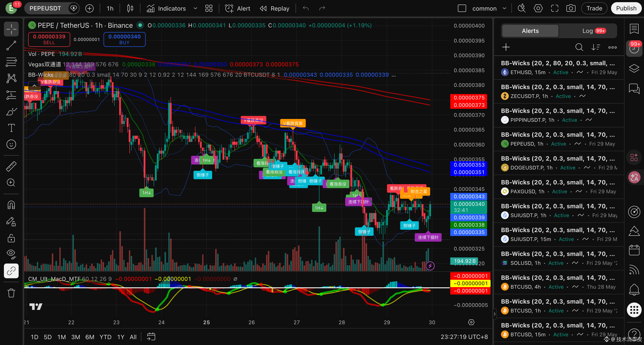Expand the favorite indicators dropdown arrow

point(195,8)
